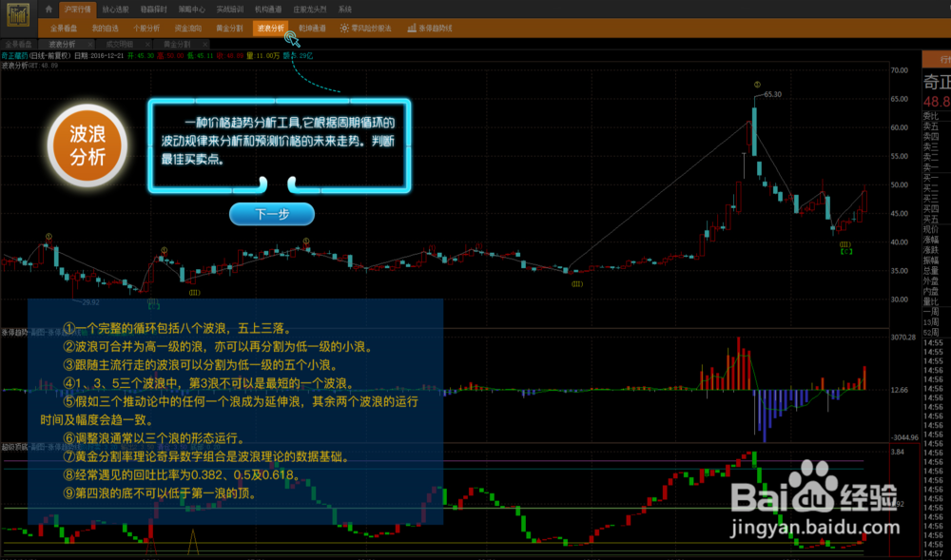Open the 系统 menu
This screenshot has height=560, width=951.
(345, 10)
